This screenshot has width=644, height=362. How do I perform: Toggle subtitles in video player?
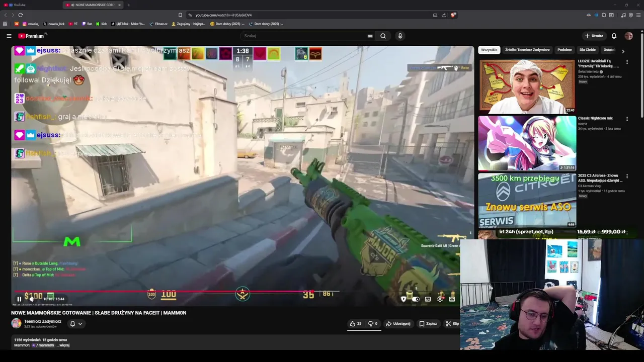tap(428, 299)
